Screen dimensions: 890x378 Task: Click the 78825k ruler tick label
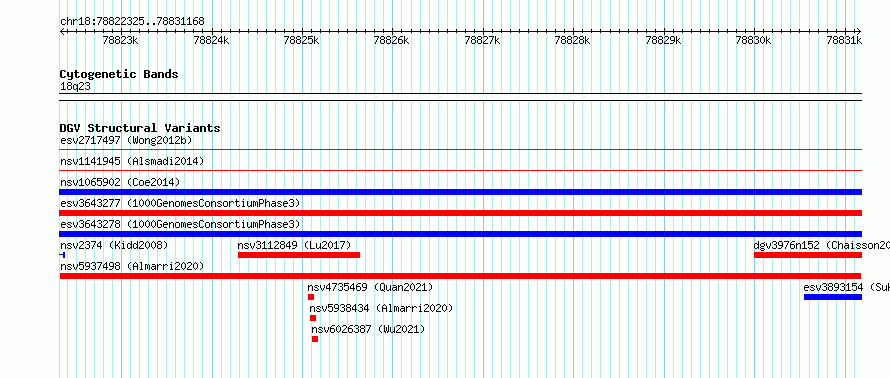click(x=301, y=40)
